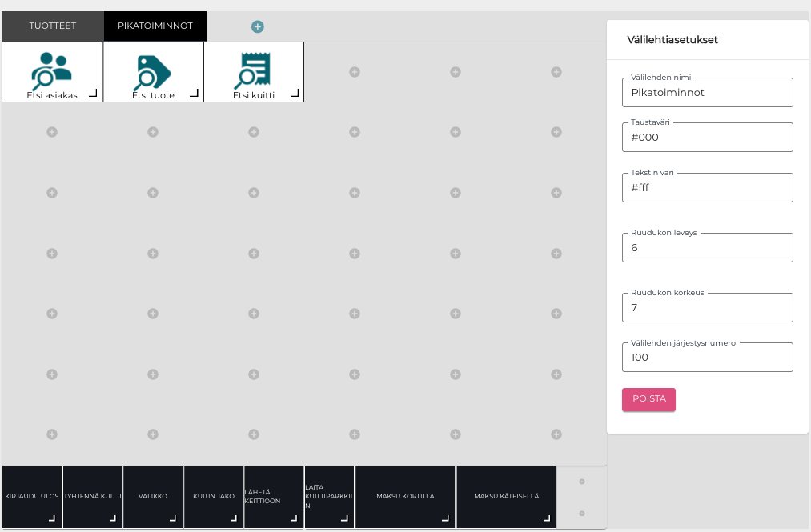Open Valikko from the bottom bar

[153, 496]
